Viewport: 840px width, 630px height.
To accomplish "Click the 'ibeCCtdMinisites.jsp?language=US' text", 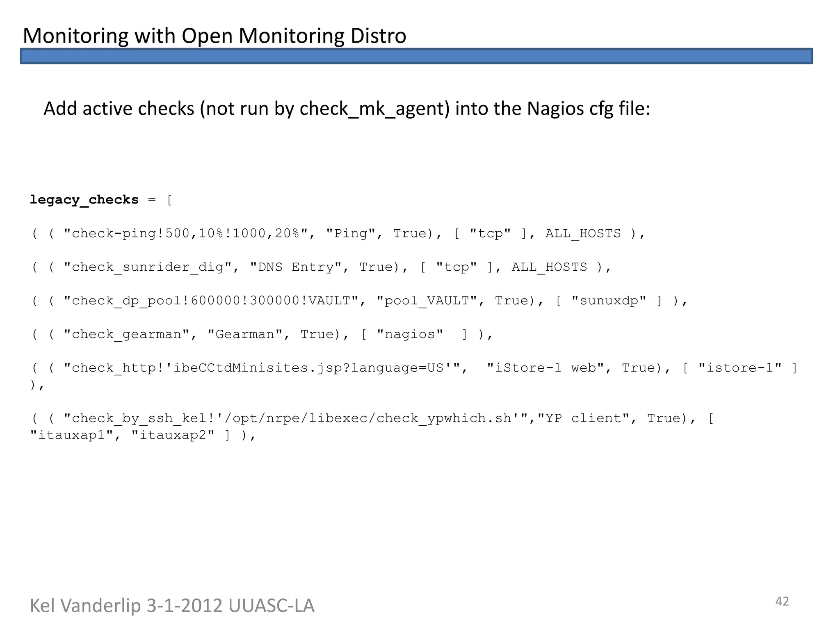I will click(x=308, y=368).
